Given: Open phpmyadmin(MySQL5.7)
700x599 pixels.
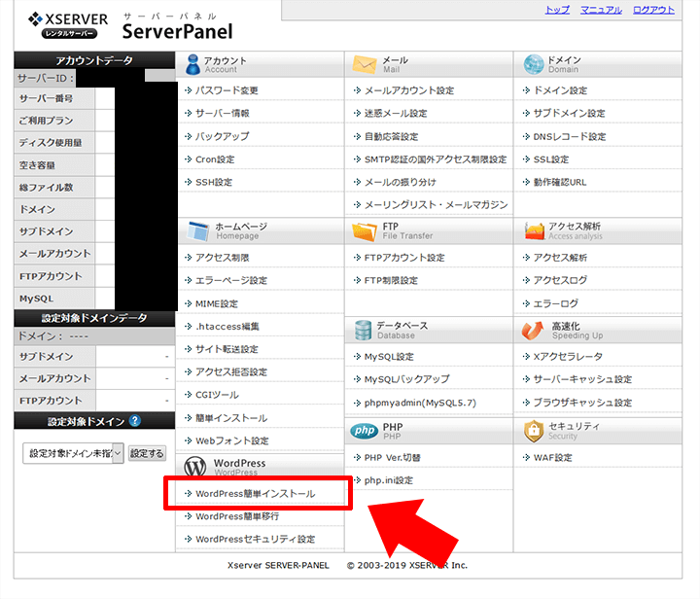Looking at the screenshot, I should click(x=420, y=403).
